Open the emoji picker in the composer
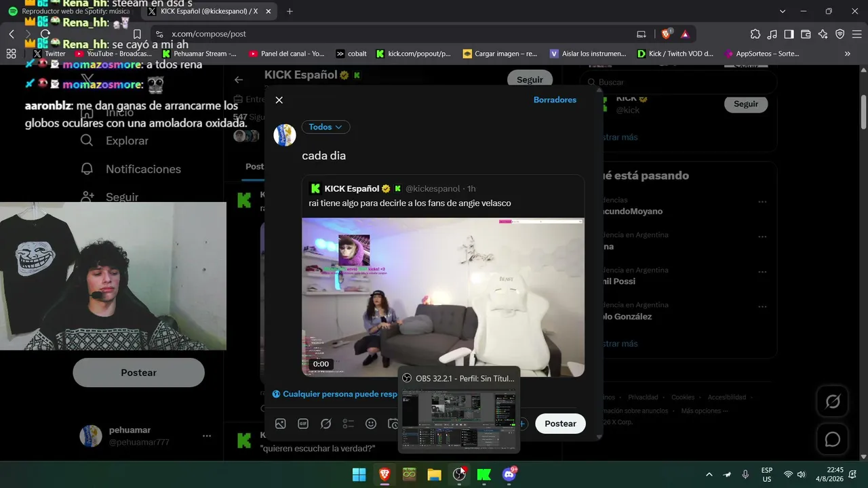868x488 pixels. 371,424
